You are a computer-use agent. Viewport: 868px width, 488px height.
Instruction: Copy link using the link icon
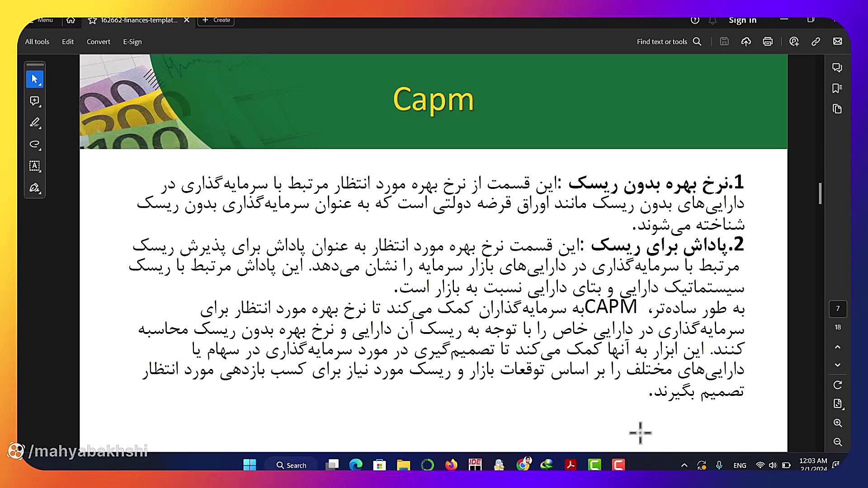(x=816, y=42)
